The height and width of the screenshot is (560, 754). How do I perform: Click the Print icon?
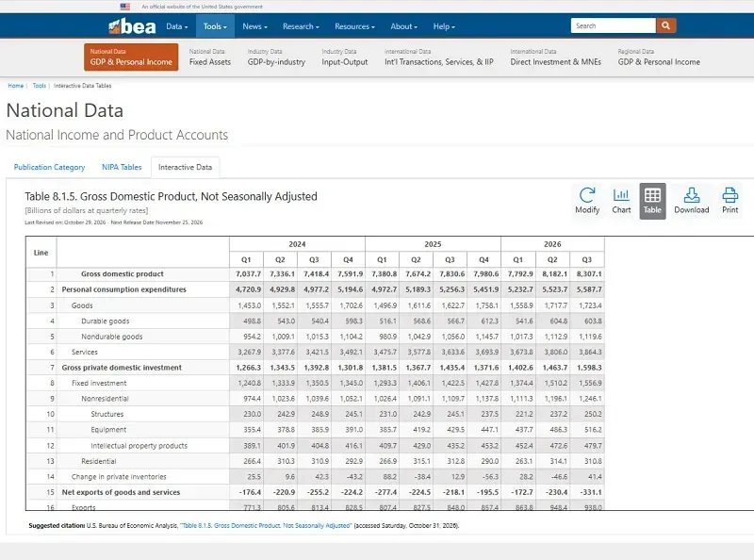pyautogui.click(x=729, y=195)
